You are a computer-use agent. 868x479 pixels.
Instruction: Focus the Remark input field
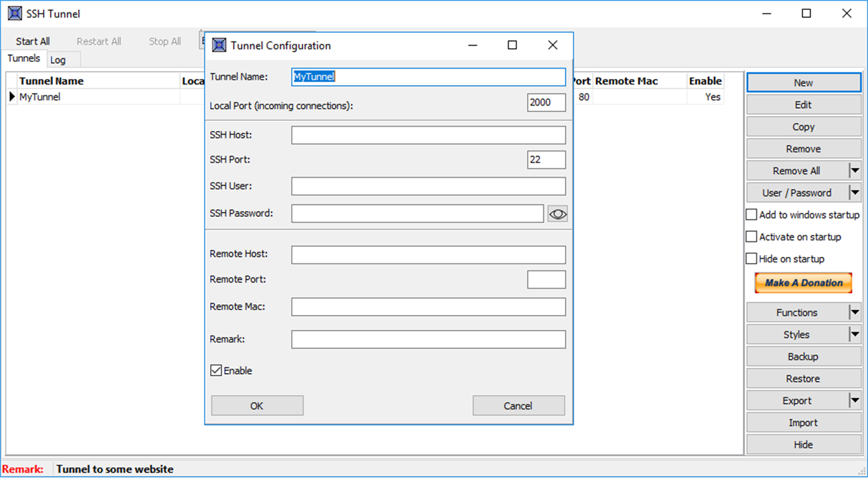click(428, 339)
